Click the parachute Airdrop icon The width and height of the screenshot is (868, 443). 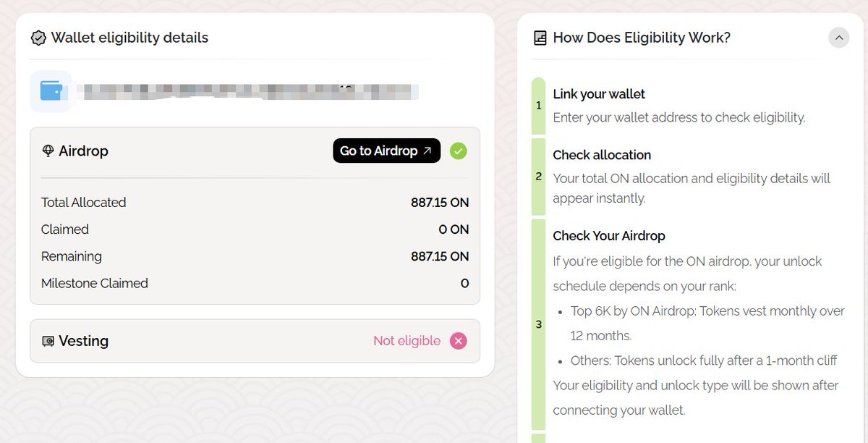click(48, 151)
